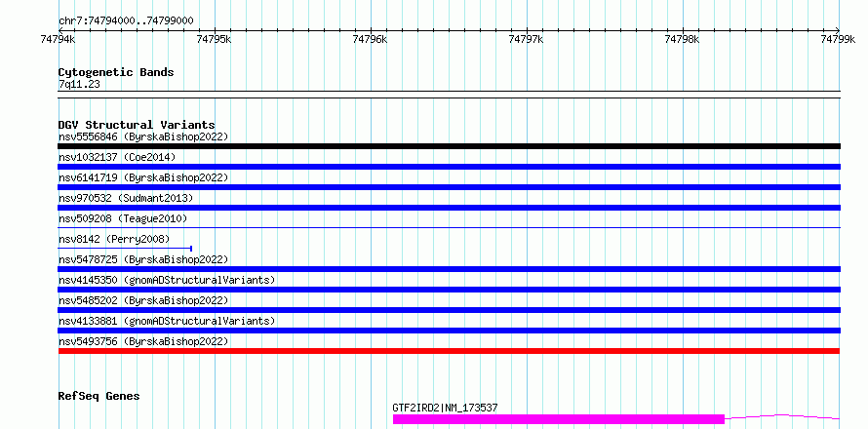Click the black nsv5556846 variant bar
The height and width of the screenshot is (429, 868).
click(449, 146)
